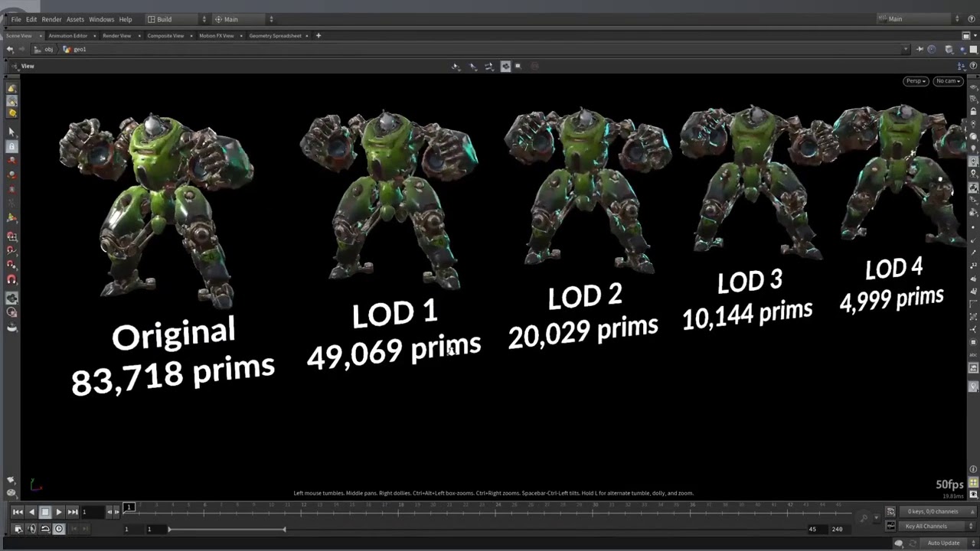Click the current frame number field
The width and height of the screenshot is (980, 551).
[x=93, y=512]
